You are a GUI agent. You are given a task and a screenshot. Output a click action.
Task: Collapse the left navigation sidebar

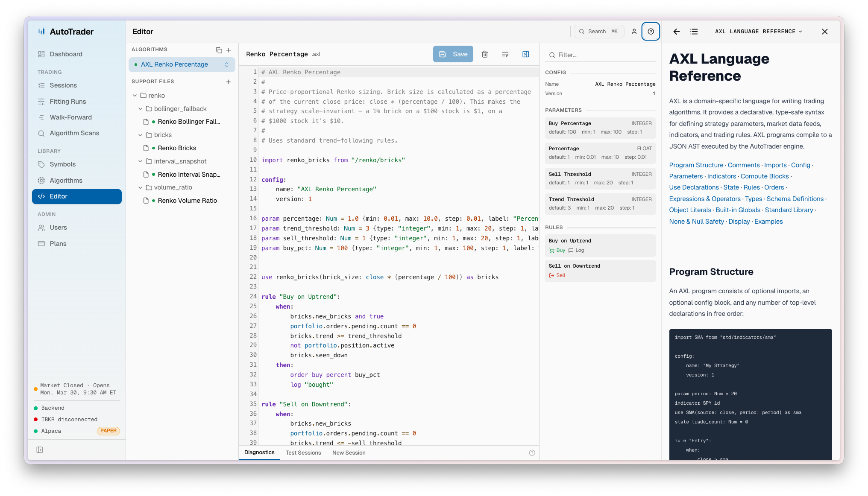(x=40, y=449)
